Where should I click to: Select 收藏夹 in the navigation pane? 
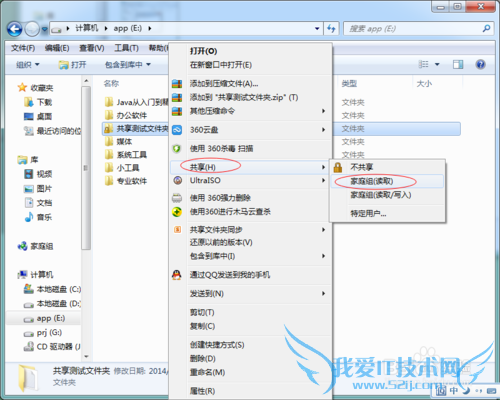[x=42, y=88]
